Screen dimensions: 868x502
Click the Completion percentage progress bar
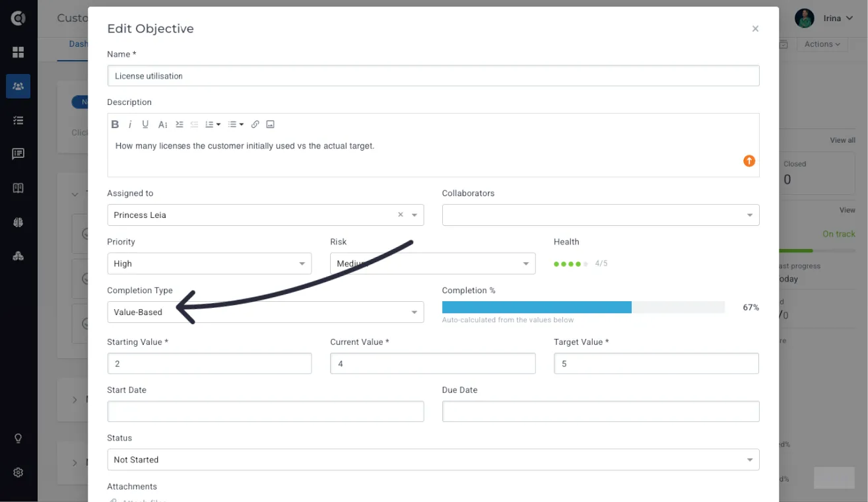click(x=584, y=307)
